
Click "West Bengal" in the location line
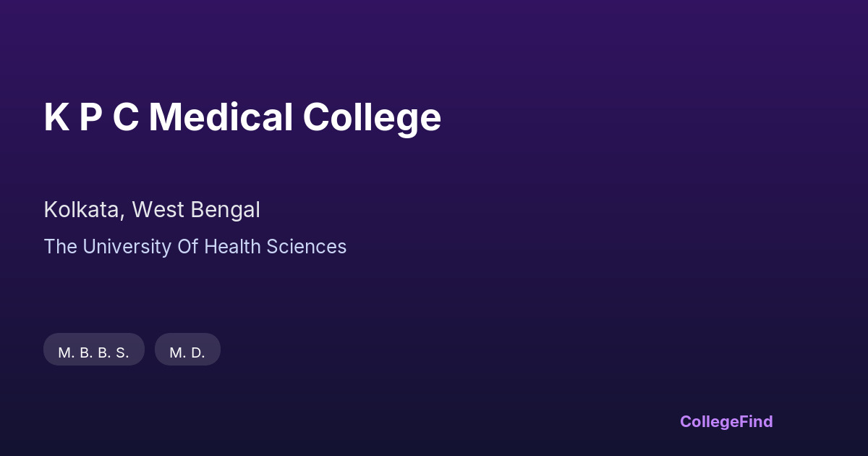(195, 210)
